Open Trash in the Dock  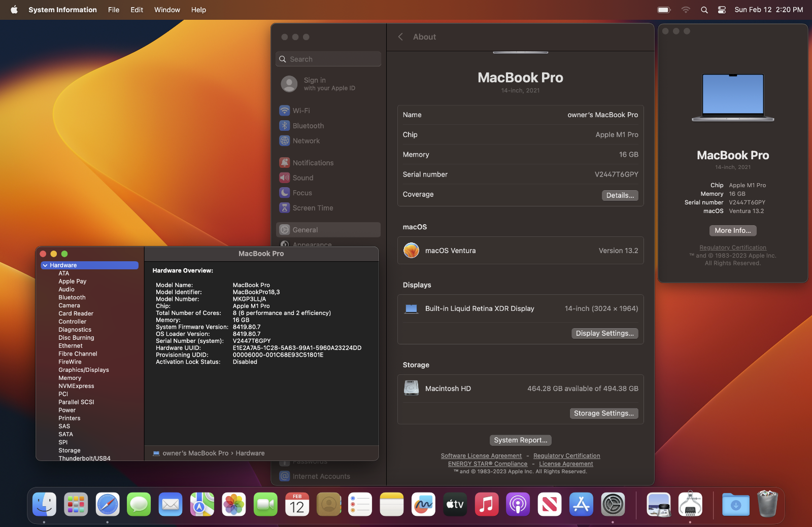[x=767, y=504]
